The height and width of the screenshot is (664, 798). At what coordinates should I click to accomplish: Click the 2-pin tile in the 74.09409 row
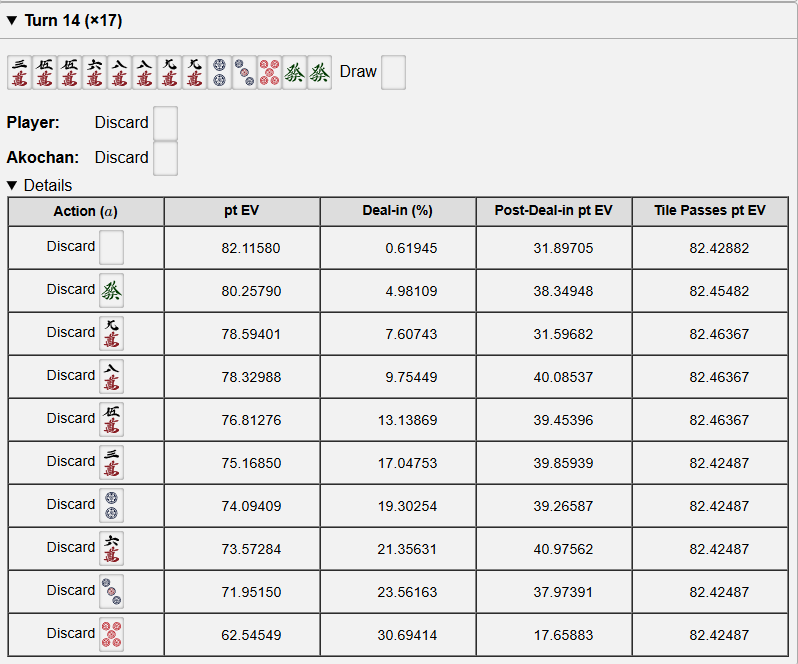111,506
